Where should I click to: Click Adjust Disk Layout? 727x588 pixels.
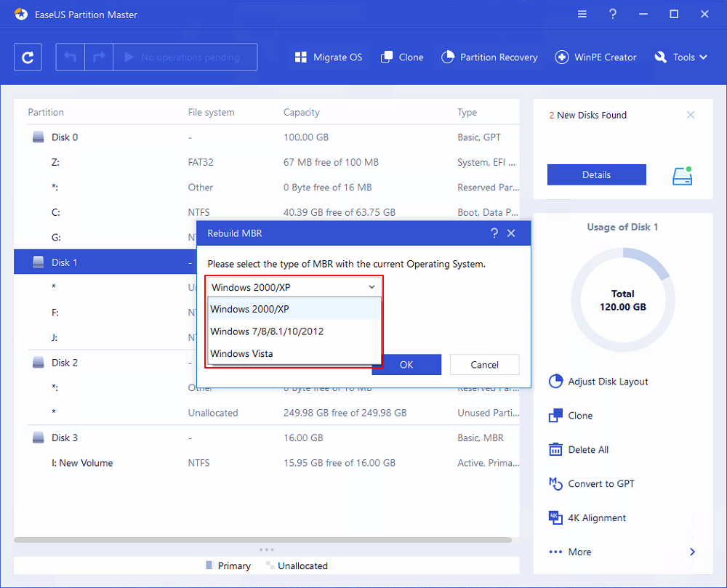598,382
